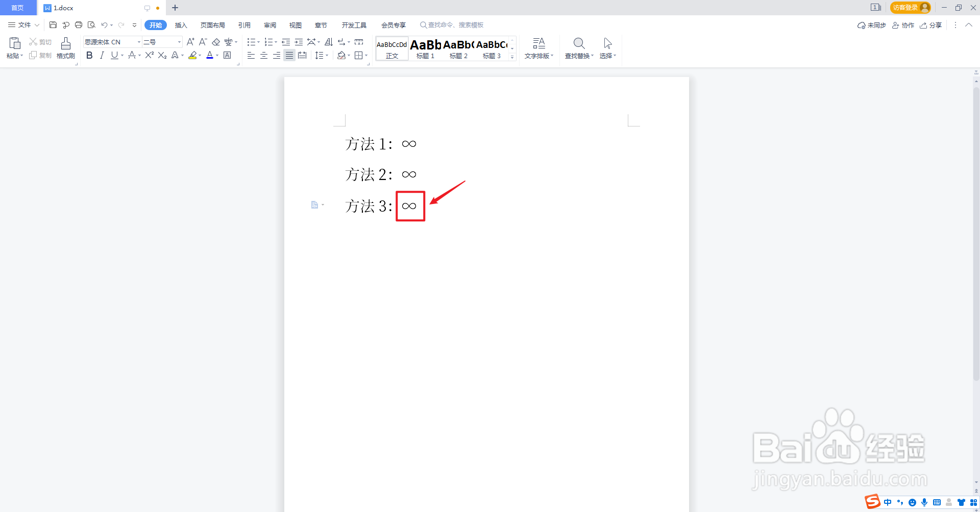Clear formatting with the eraser icon

point(216,42)
